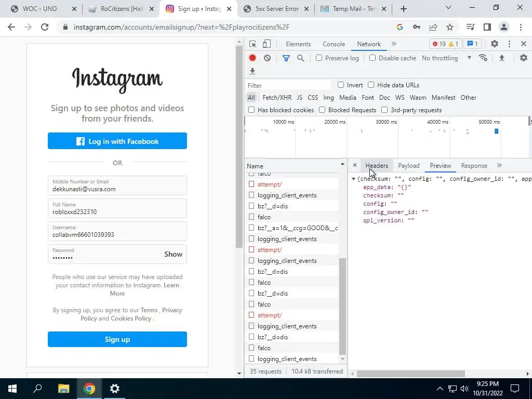Open the Terms link
This screenshot has height=399, width=532.
click(149, 310)
